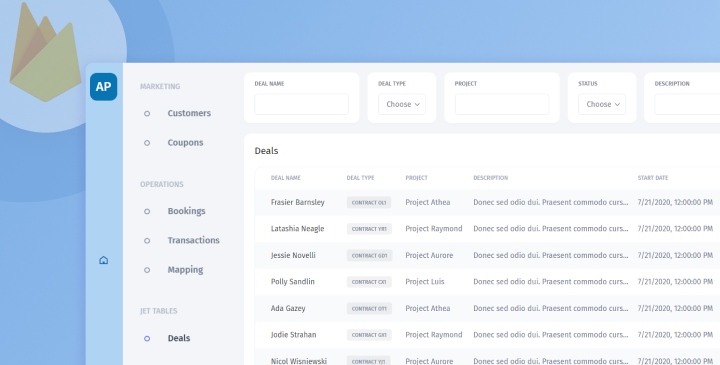The height and width of the screenshot is (365, 720).
Task: Sort by the Project column header
Action: click(x=416, y=178)
